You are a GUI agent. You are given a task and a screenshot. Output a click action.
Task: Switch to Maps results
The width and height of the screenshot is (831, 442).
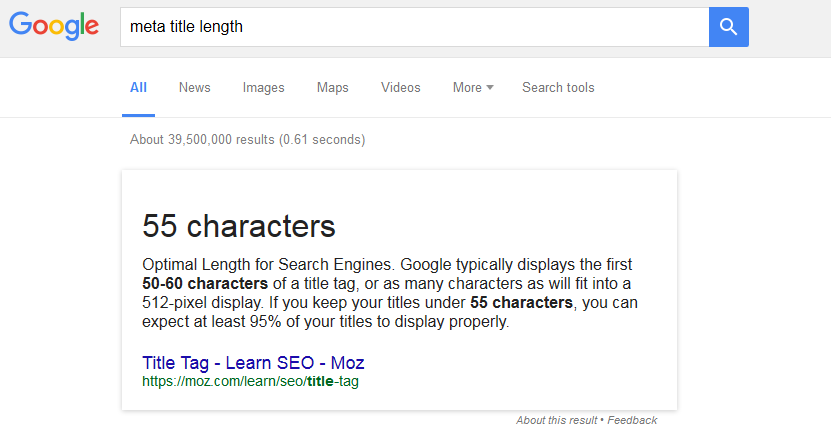[333, 87]
